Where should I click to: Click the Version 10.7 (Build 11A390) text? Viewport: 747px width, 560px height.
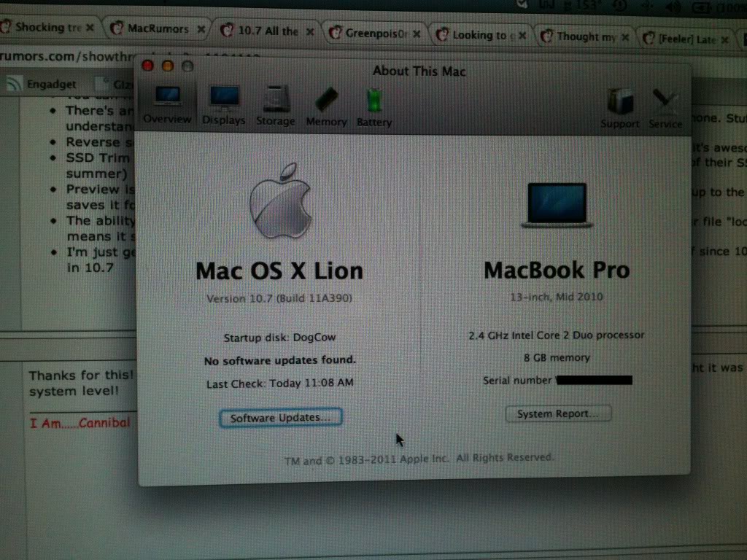279,298
